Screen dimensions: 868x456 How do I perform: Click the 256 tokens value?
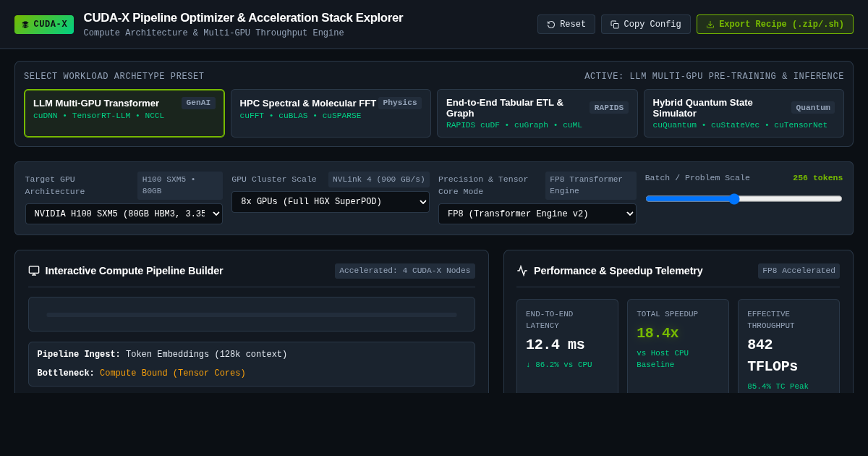(817, 178)
